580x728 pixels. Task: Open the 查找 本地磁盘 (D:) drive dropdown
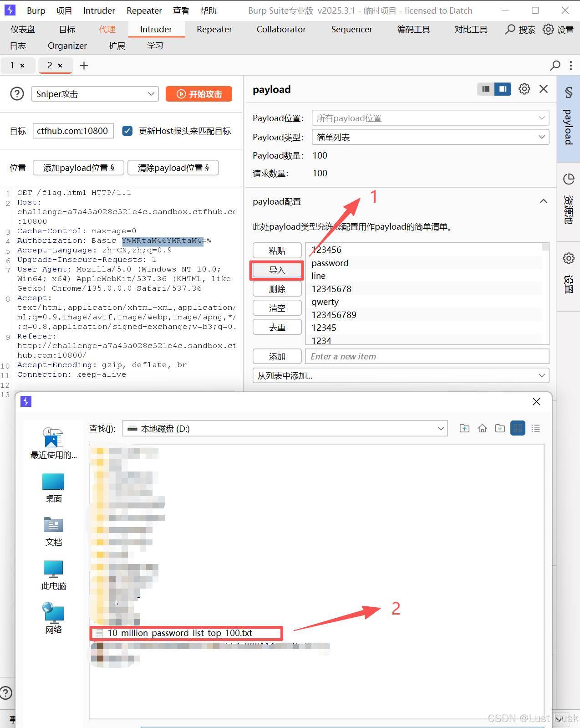285,429
